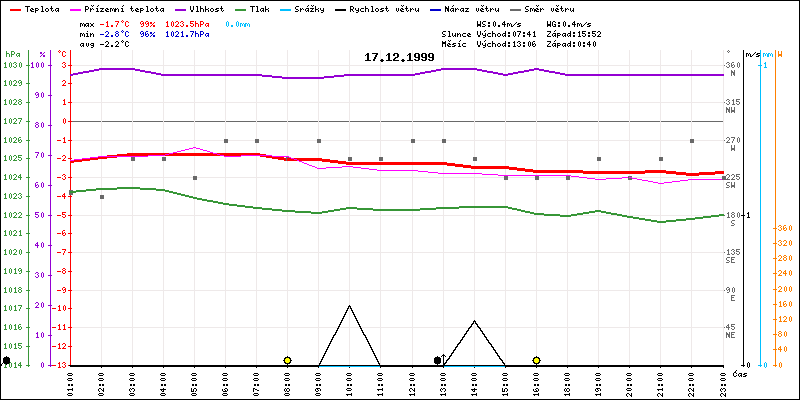This screenshot has height=400, width=800.
Task: Click the yellow sunset marker near 16:00
Action: coord(536,360)
